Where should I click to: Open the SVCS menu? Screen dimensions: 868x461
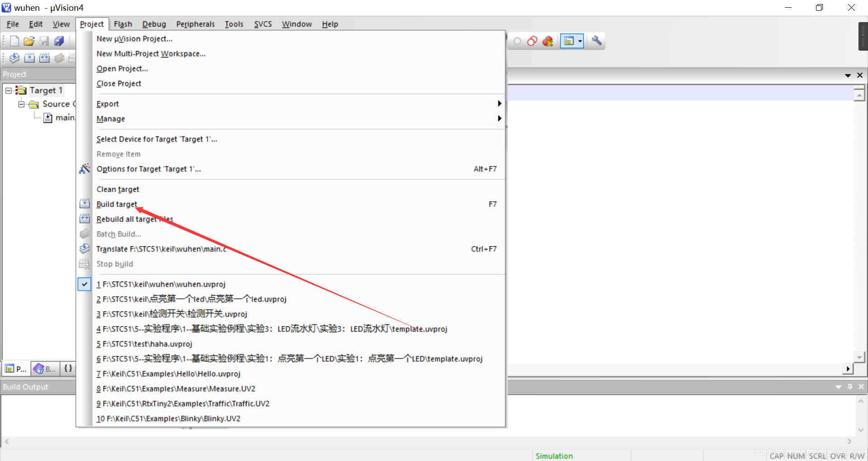pos(263,24)
